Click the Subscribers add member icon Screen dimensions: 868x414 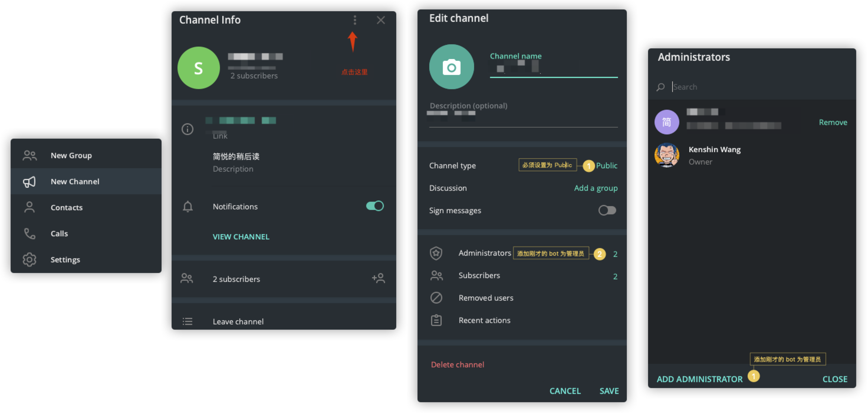point(379,278)
